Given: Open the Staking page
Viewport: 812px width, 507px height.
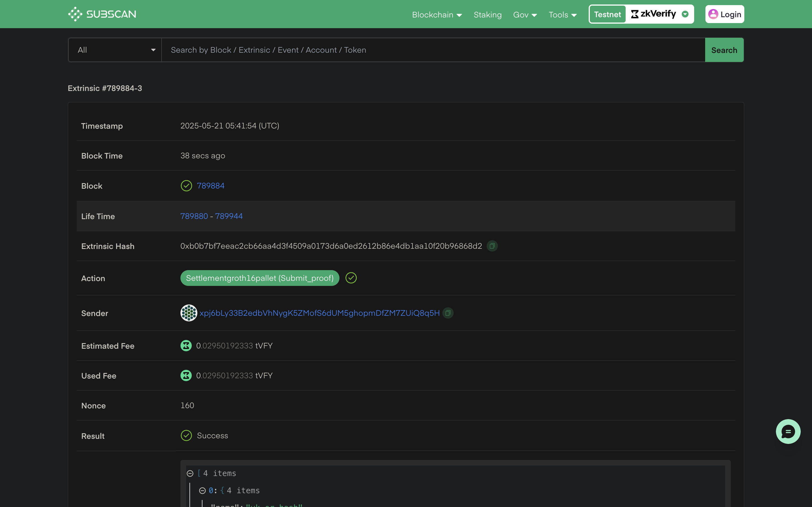Looking at the screenshot, I should 487,15.
